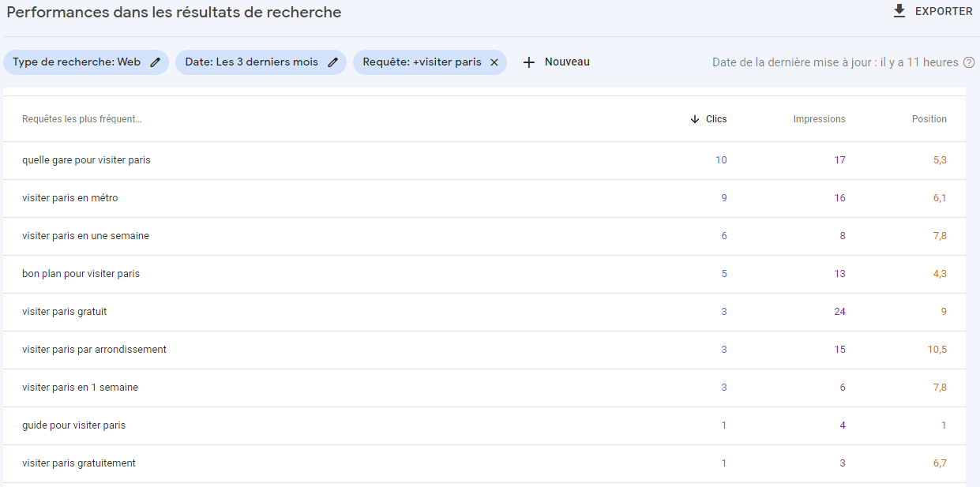Click the Clics sort arrow icon

[695, 119]
